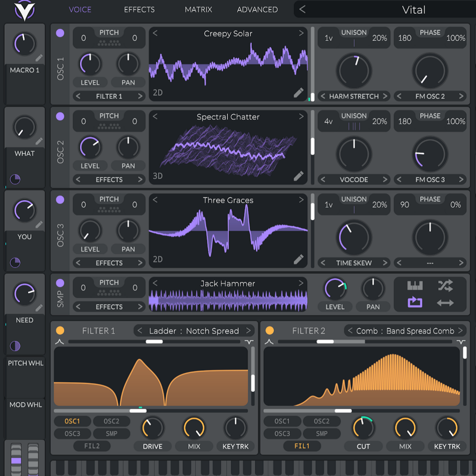Toggle the SMP sampler on/off
Image resolution: width=476 pixels, height=476 pixels.
60,283
